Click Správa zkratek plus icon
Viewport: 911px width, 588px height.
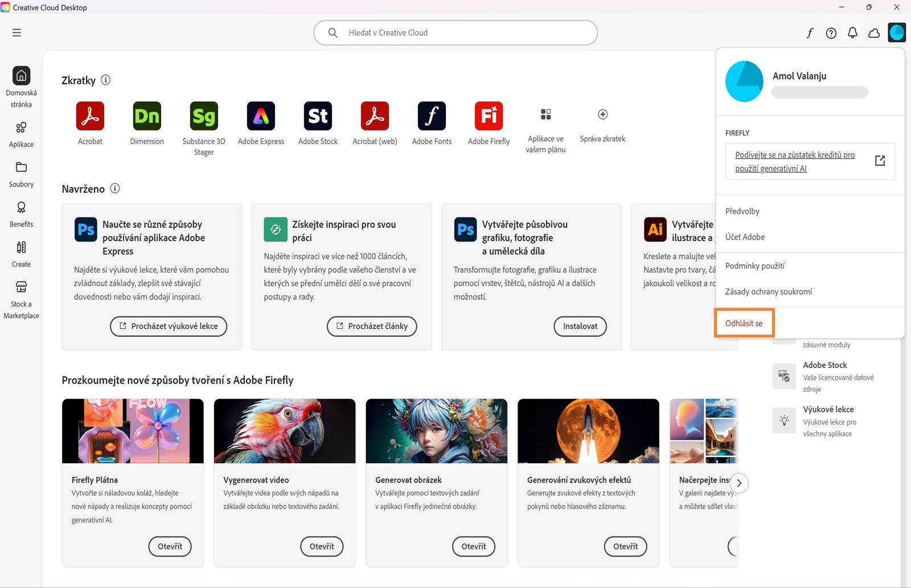(x=602, y=114)
